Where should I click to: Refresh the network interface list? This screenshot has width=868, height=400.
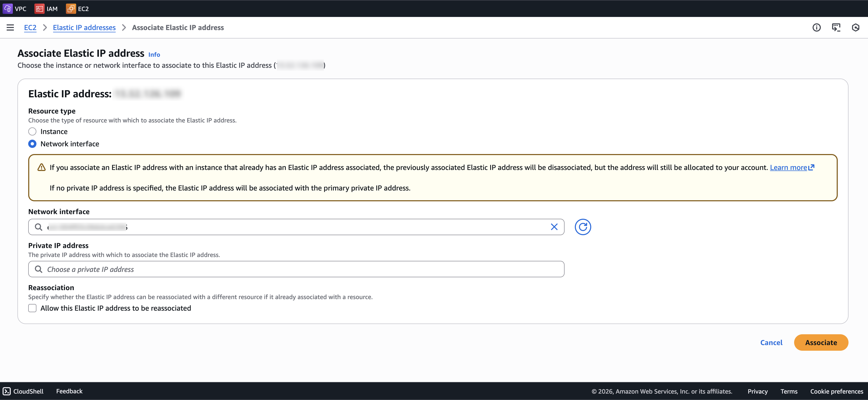point(583,227)
